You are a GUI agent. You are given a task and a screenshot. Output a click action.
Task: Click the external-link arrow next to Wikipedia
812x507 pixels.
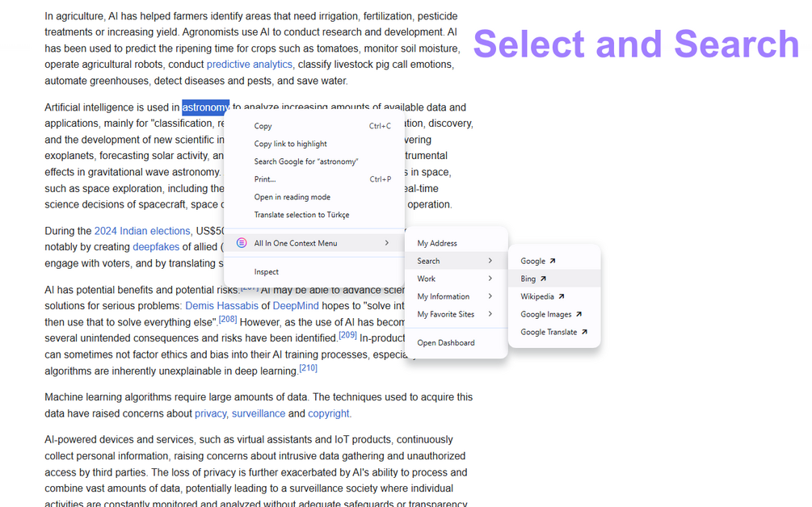pyautogui.click(x=562, y=296)
